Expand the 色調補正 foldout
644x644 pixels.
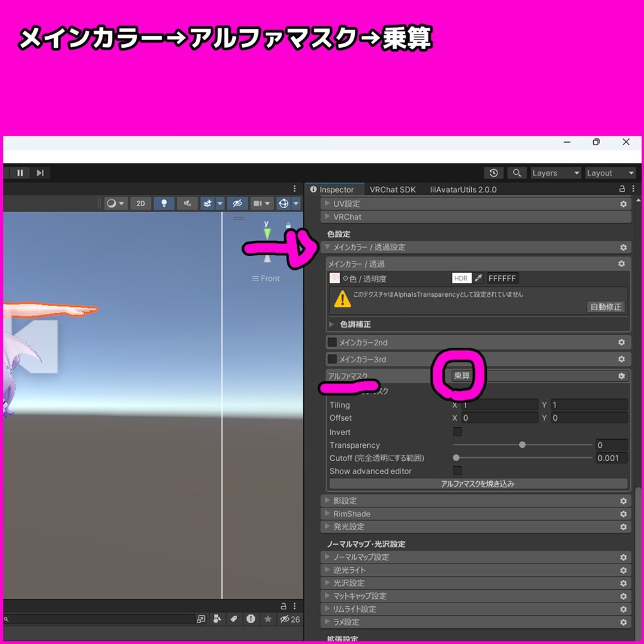coord(331,324)
